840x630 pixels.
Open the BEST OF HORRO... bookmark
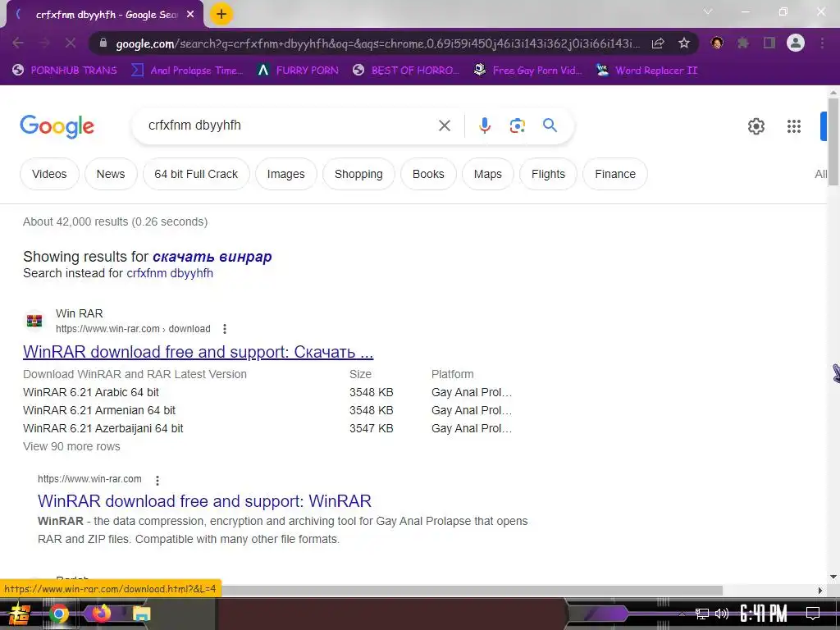click(x=406, y=71)
